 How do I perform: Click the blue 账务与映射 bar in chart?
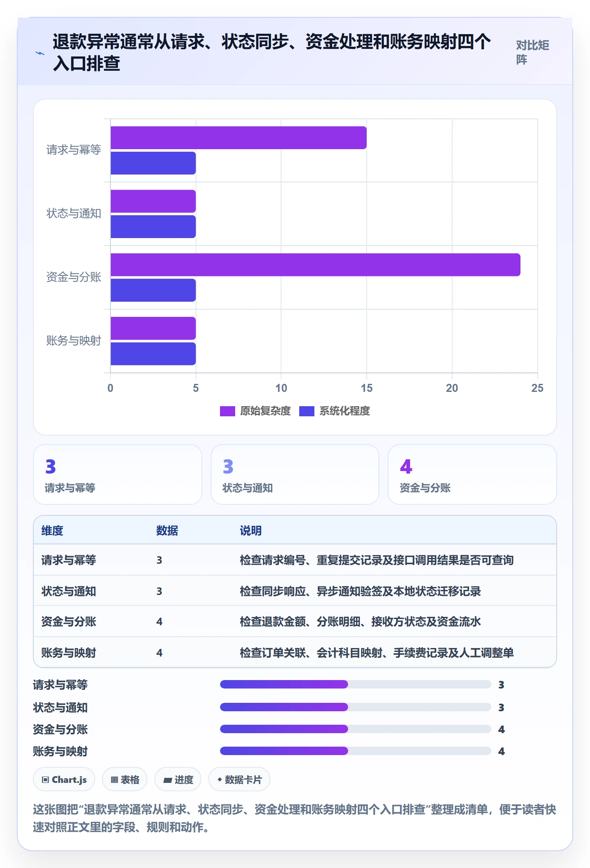153,354
